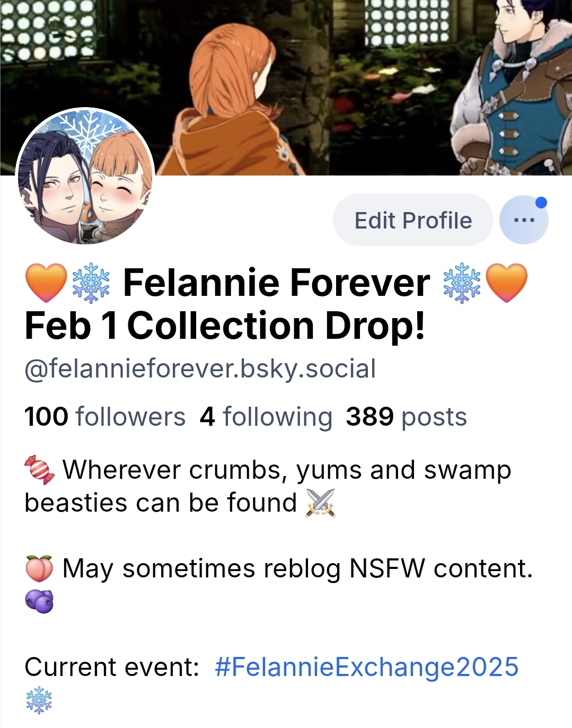Click the candy emoji in bio
Image resolution: width=572 pixels, height=728 pixels.
pos(39,470)
